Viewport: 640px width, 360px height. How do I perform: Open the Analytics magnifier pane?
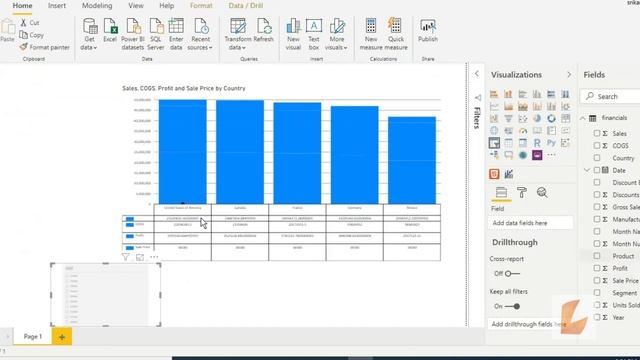click(542, 193)
